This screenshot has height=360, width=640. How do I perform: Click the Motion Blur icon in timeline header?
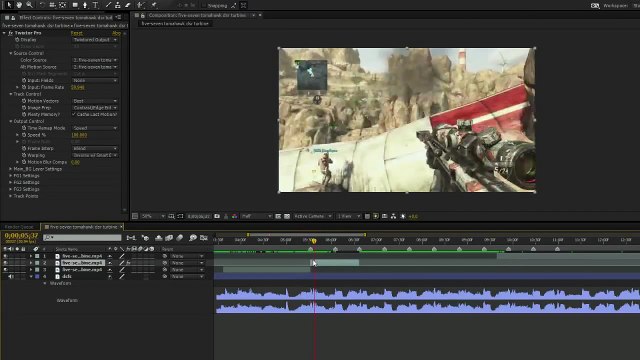point(180,238)
